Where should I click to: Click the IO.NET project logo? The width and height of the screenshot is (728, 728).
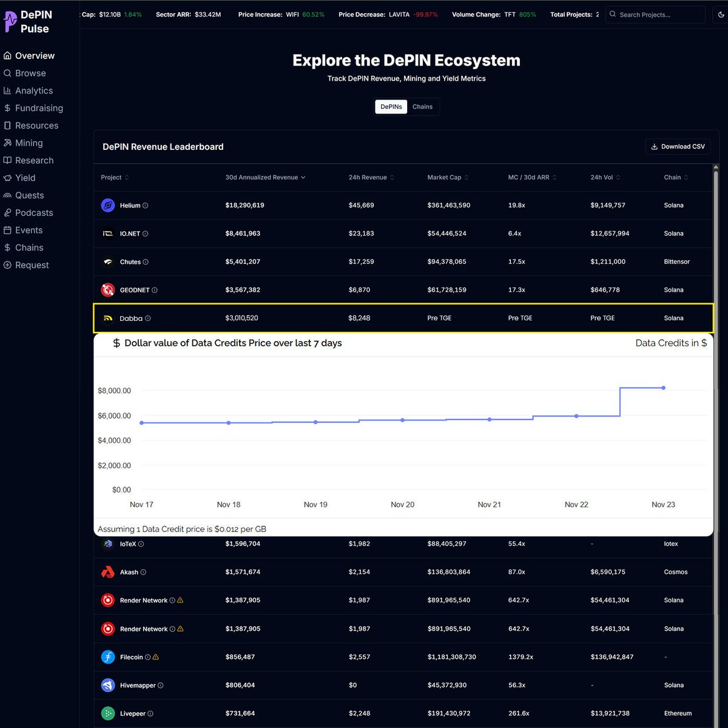pos(108,234)
